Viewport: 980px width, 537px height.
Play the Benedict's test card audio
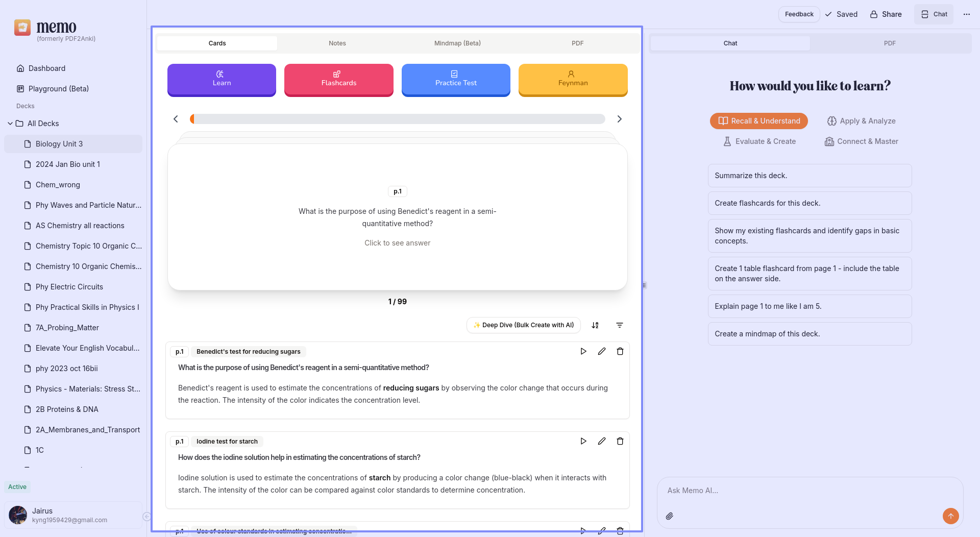[583, 351]
